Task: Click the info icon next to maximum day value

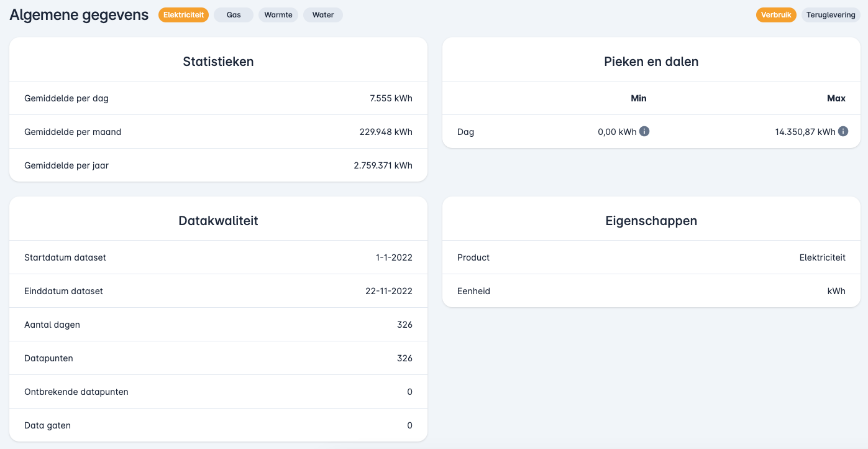Action: (843, 131)
